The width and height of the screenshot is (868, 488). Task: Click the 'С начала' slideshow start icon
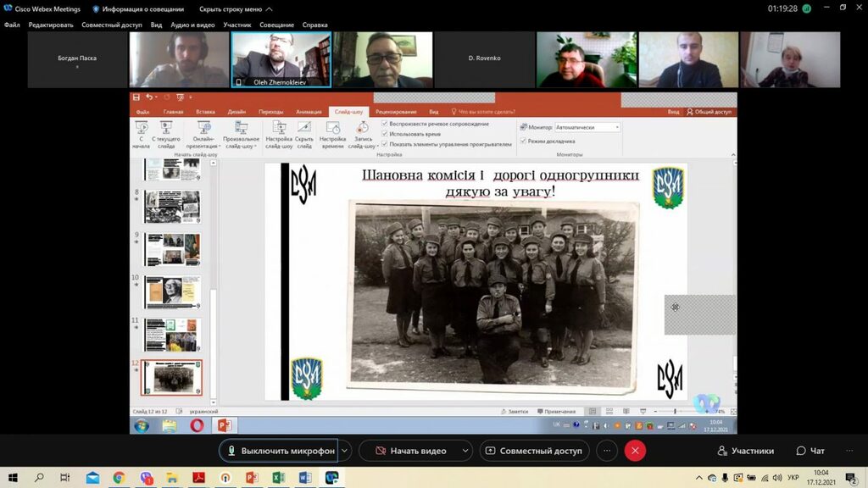pos(141,129)
